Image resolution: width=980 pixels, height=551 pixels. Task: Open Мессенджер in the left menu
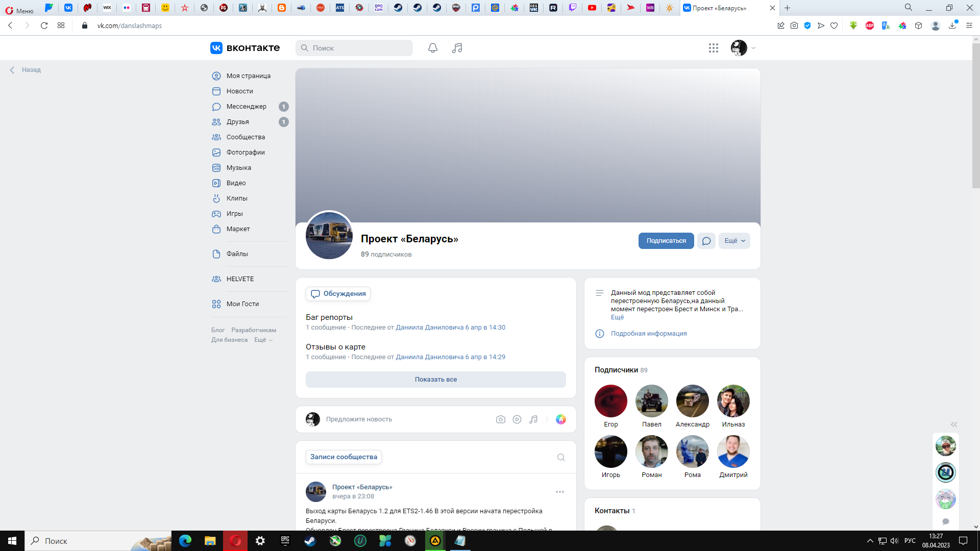246,107
